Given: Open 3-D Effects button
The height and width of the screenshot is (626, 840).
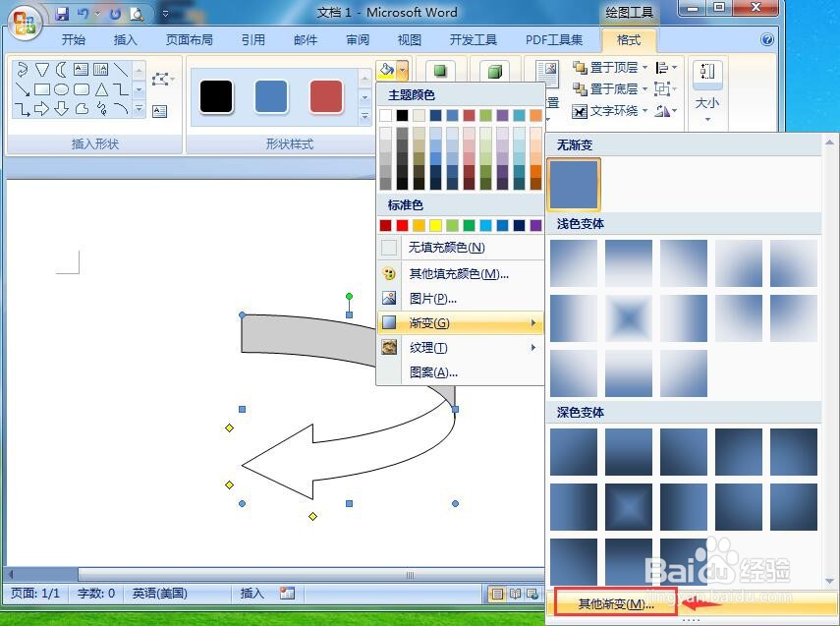Looking at the screenshot, I should tap(494, 71).
